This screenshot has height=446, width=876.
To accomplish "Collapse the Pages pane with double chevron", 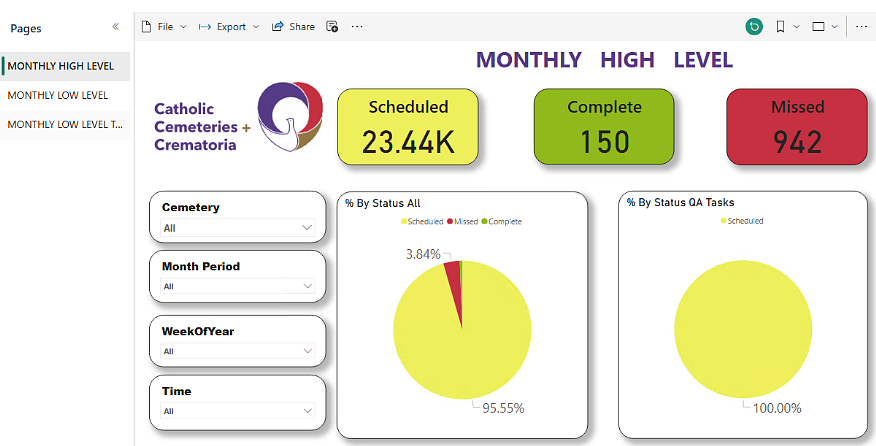I will point(115,28).
